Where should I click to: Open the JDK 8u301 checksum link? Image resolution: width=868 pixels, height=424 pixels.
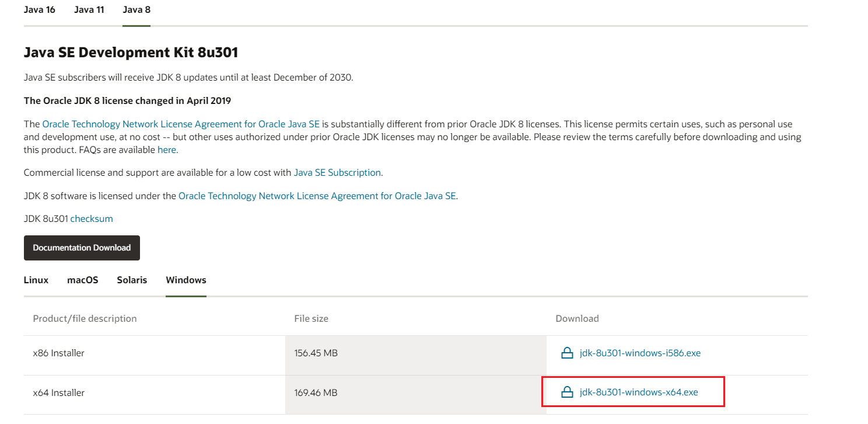pos(92,219)
